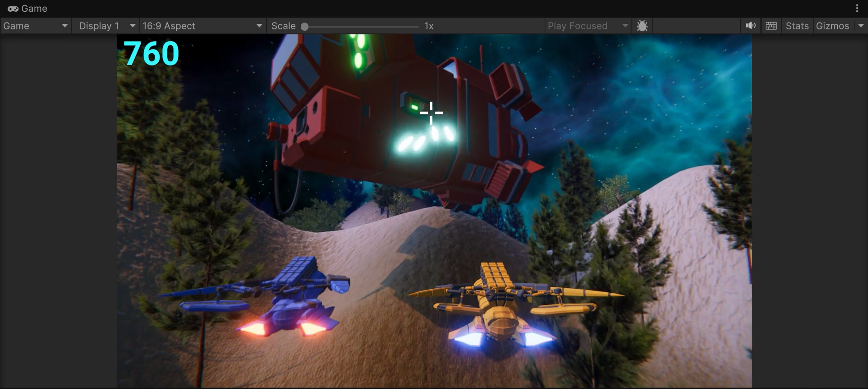This screenshot has height=389, width=868.
Task: Toggle the shortcuts keyboard icon
Action: click(771, 26)
